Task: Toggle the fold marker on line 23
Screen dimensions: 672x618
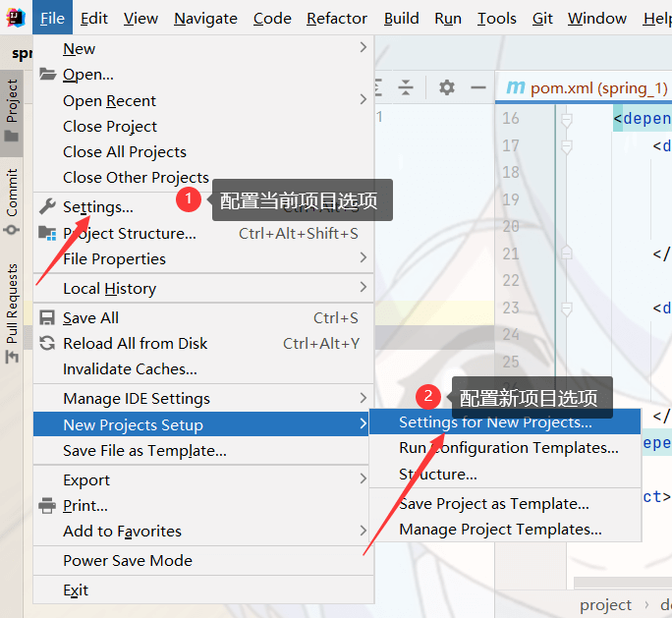Action: (567, 309)
